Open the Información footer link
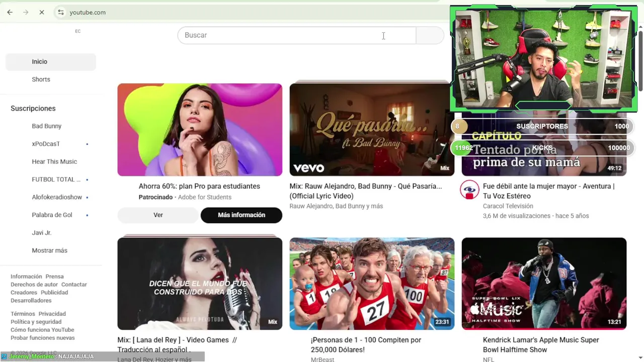The height and width of the screenshot is (362, 644). (26, 277)
